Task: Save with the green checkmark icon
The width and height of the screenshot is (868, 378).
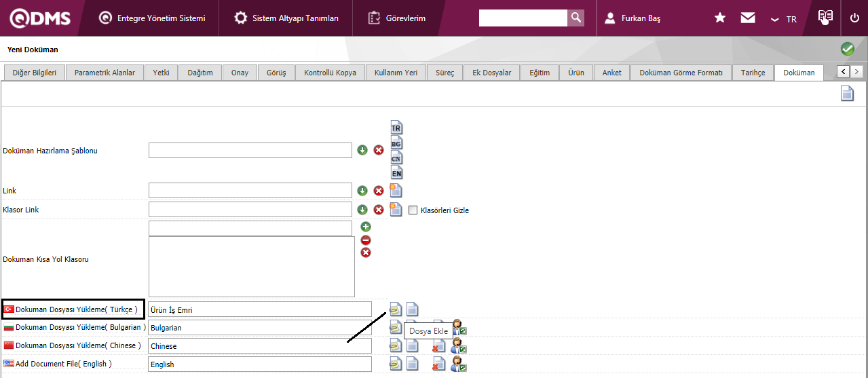Action: tap(847, 49)
